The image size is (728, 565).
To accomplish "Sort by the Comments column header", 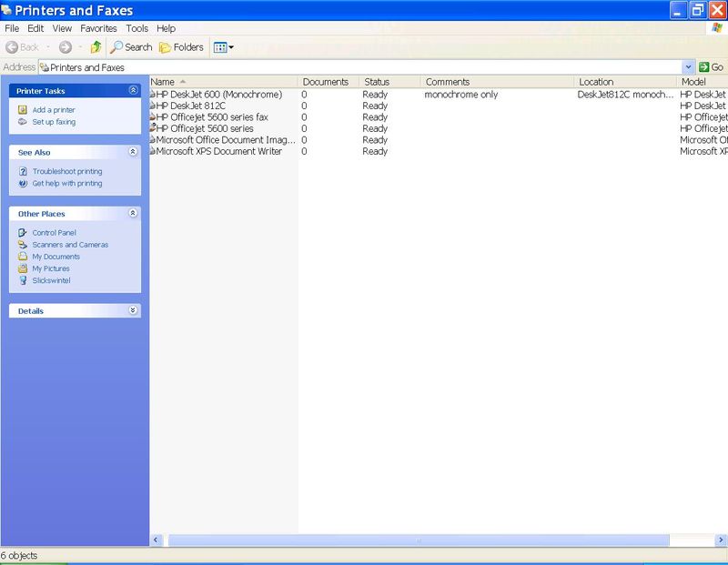I will click(497, 82).
